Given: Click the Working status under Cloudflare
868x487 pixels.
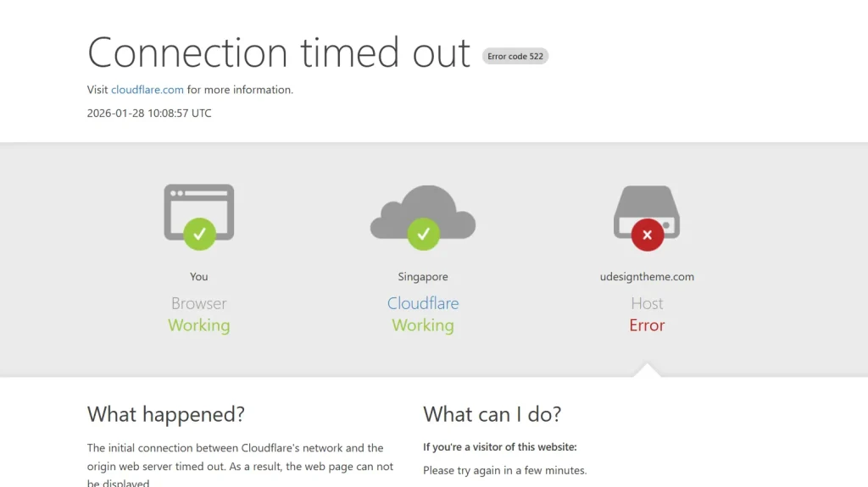Looking at the screenshot, I should (423, 325).
